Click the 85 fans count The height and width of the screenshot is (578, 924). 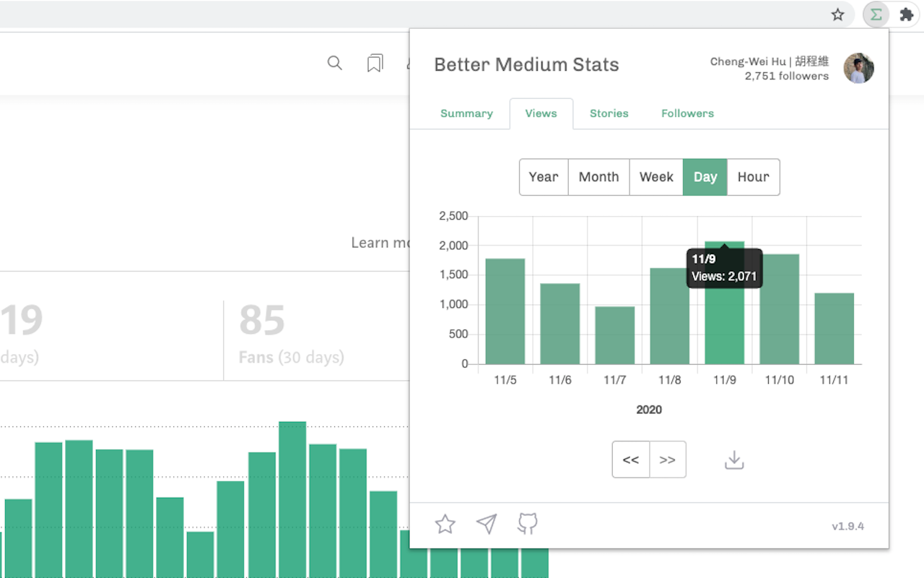point(262,320)
